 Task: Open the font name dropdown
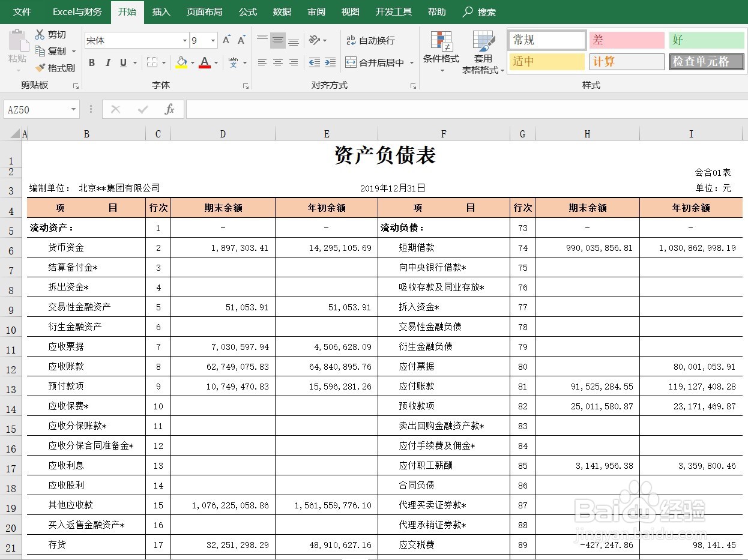click(186, 40)
